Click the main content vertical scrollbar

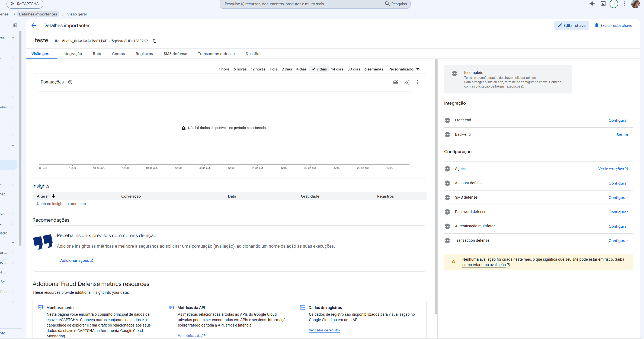[436, 186]
